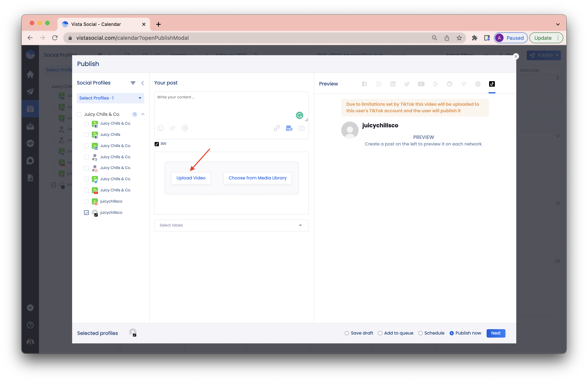The image size is (588, 382).
Task: Open Home in the left sidebar
Action: click(30, 74)
